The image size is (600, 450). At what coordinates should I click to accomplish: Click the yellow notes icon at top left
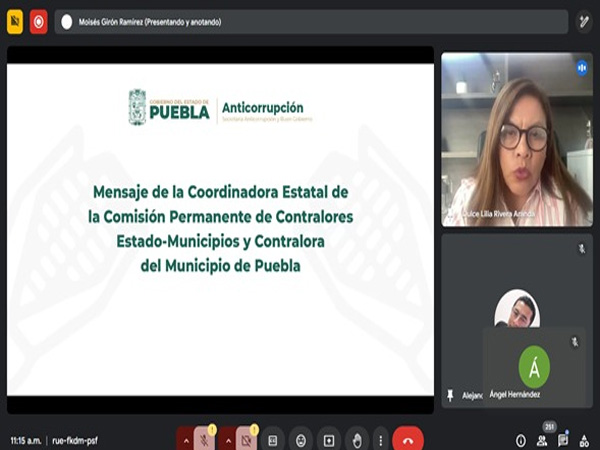pos(15,21)
